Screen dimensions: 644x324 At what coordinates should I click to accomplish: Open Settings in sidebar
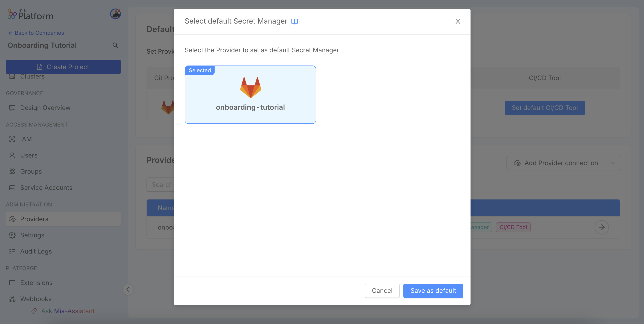click(63, 235)
